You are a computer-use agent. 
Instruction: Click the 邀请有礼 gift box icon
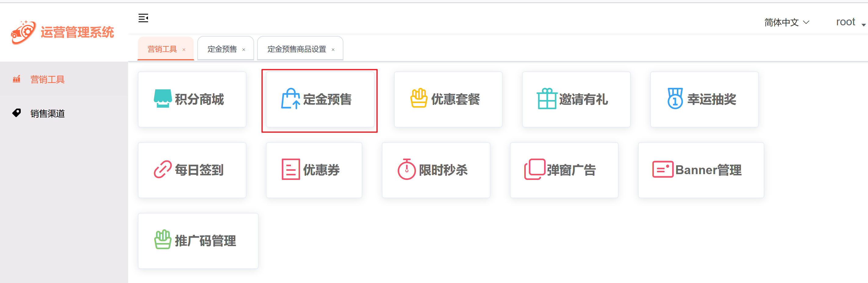click(547, 99)
